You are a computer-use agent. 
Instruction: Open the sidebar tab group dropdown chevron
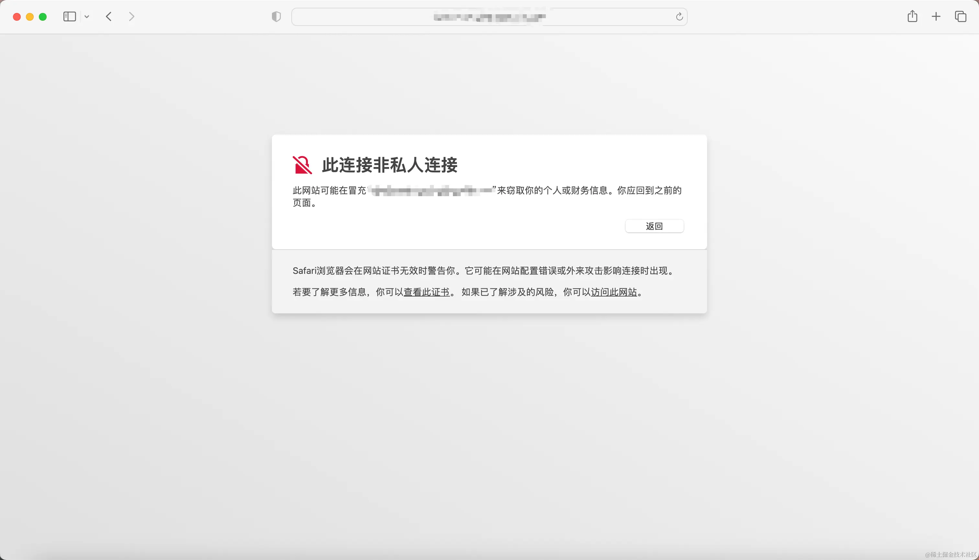(x=87, y=17)
